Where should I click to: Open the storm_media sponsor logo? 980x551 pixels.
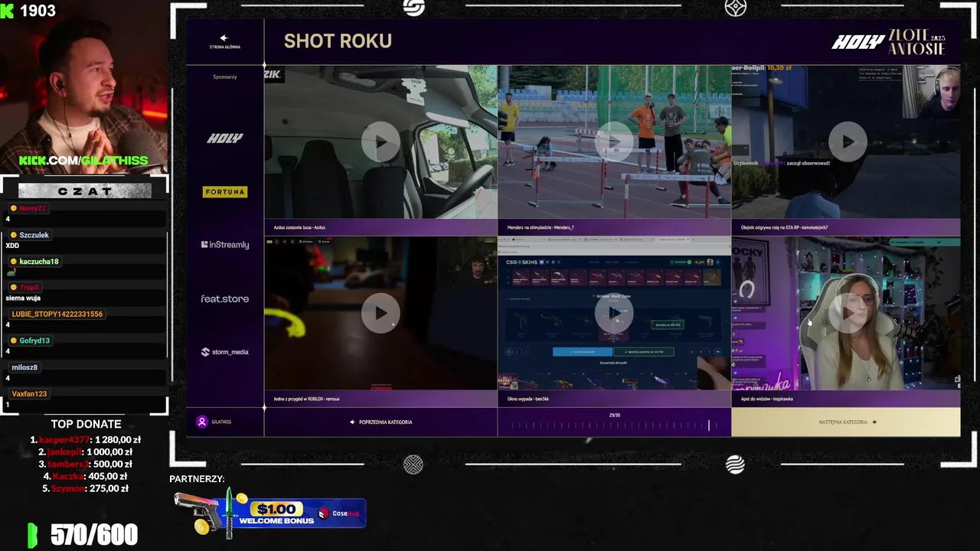[225, 352]
